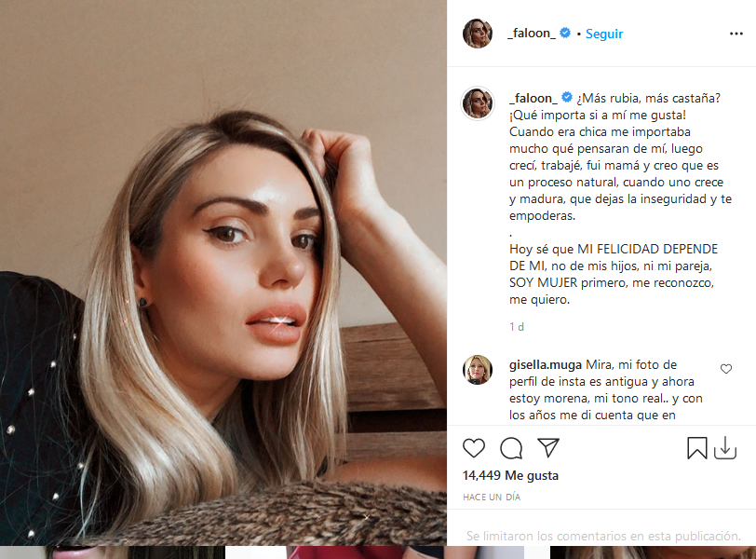Click the verified badge in the caption
756x559 pixels.
point(568,98)
